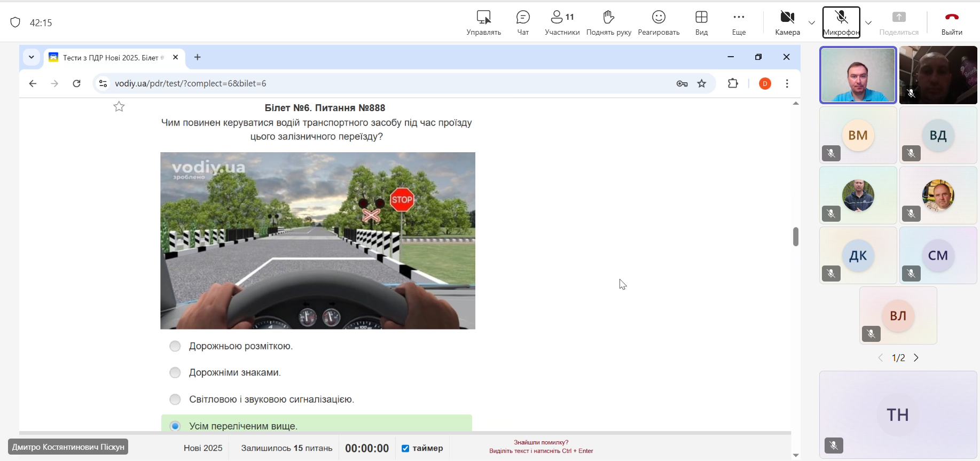Viewport: 980px width, 461px height.
Task: Open the browser tab search dropdown
Action: point(32,57)
